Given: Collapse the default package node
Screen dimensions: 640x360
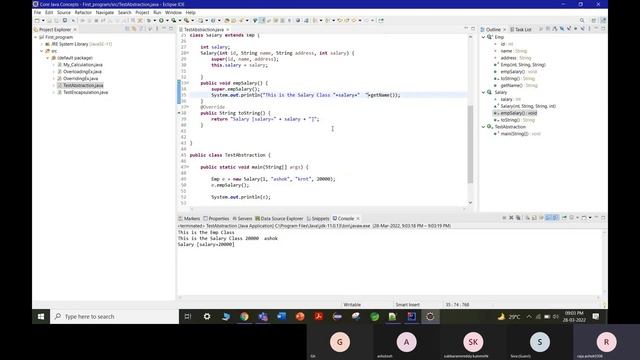Looking at the screenshot, I should click(x=47, y=58).
